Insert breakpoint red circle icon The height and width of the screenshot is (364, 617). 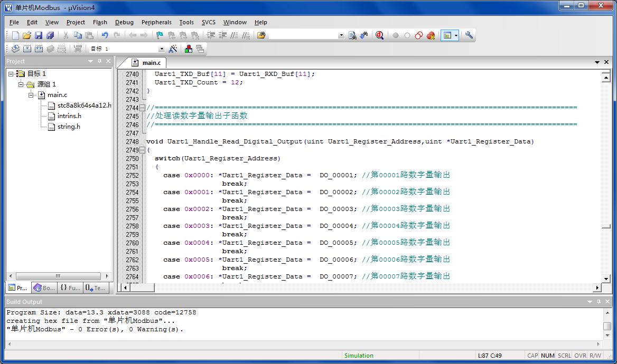[x=396, y=35]
